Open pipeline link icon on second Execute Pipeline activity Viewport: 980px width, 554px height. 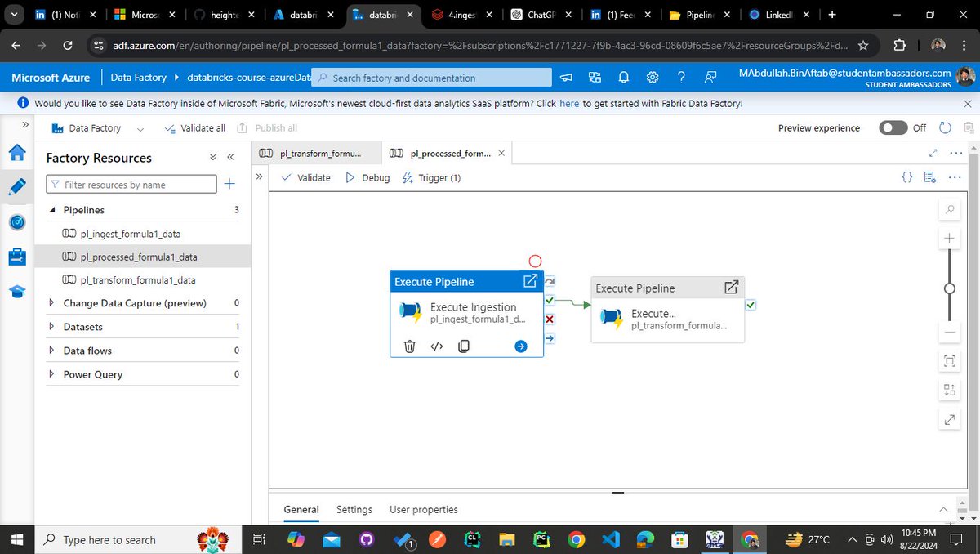(x=732, y=288)
